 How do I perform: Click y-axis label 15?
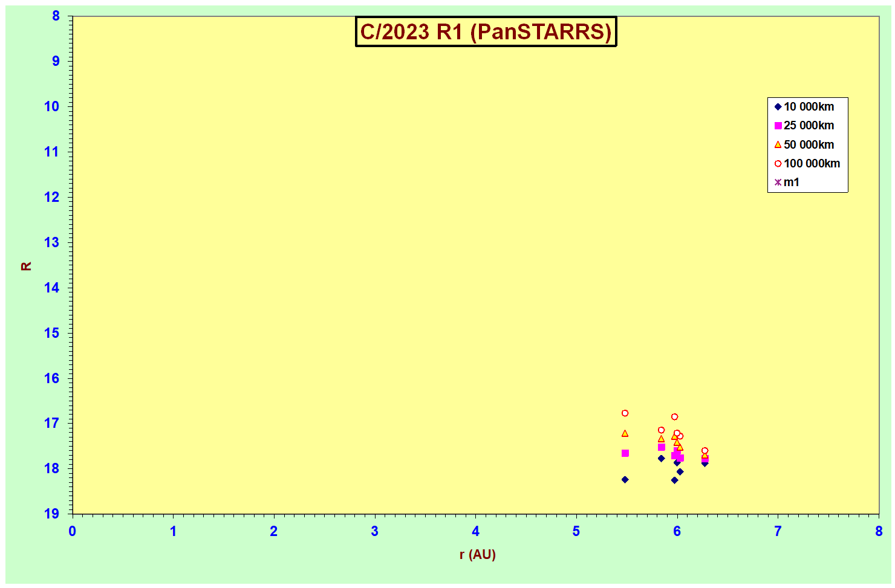coord(52,333)
